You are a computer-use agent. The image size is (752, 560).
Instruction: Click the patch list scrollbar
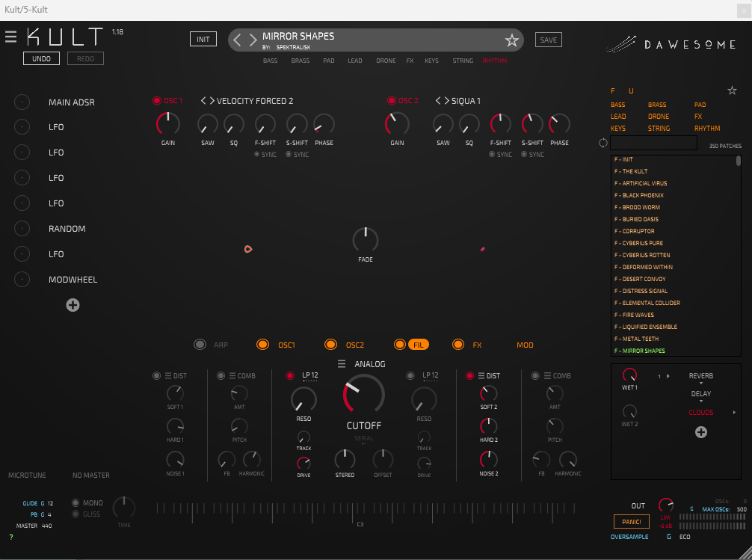(x=739, y=161)
